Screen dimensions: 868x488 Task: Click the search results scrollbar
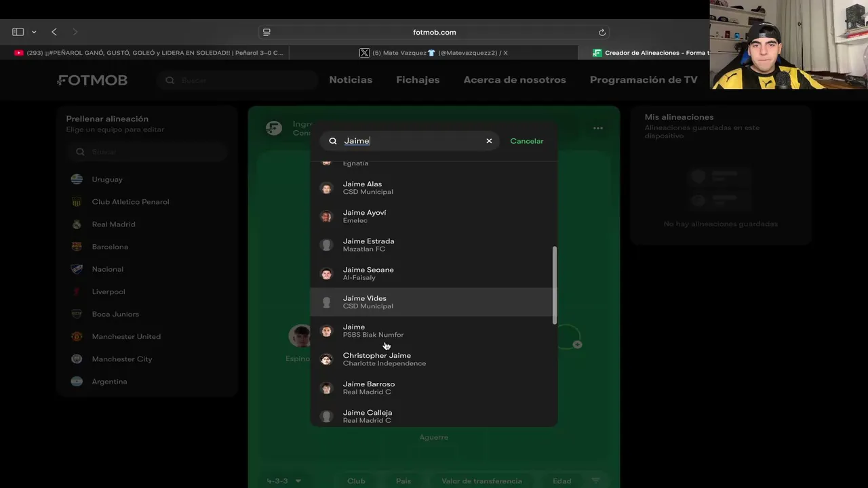click(555, 285)
